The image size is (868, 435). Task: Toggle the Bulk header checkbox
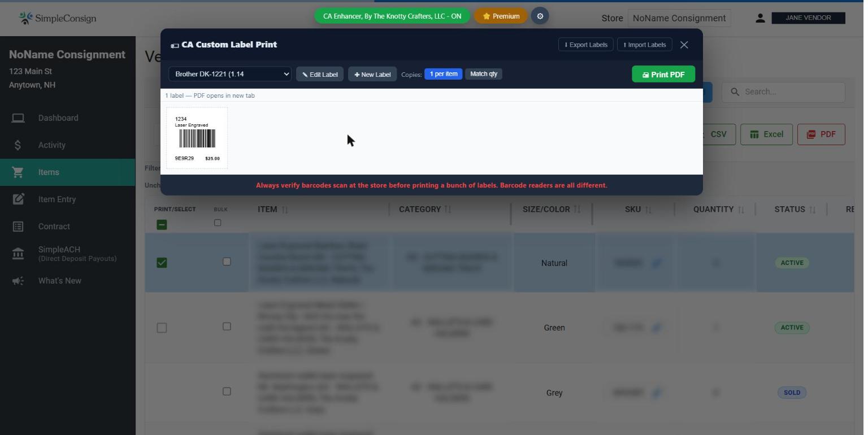(x=218, y=223)
